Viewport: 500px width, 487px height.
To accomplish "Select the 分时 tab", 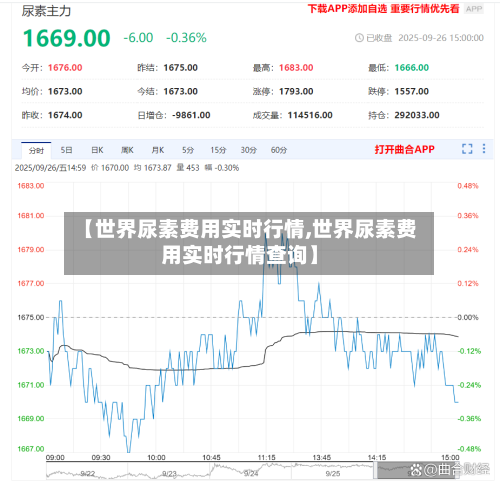I will click(36, 151).
